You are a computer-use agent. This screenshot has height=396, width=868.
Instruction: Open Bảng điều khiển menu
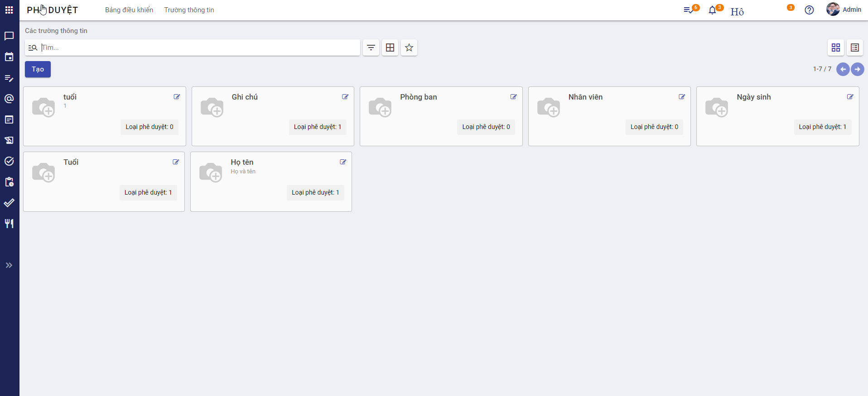[129, 10]
